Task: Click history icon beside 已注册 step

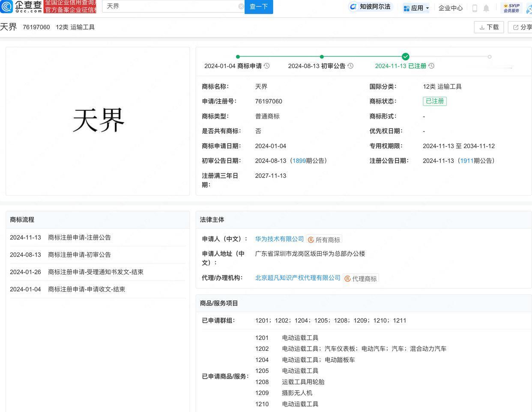Action: (x=431, y=66)
